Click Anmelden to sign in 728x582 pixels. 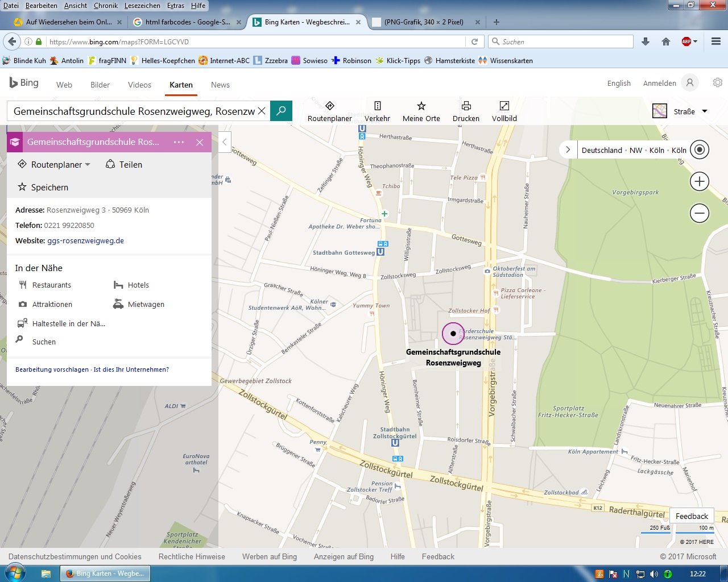(660, 83)
